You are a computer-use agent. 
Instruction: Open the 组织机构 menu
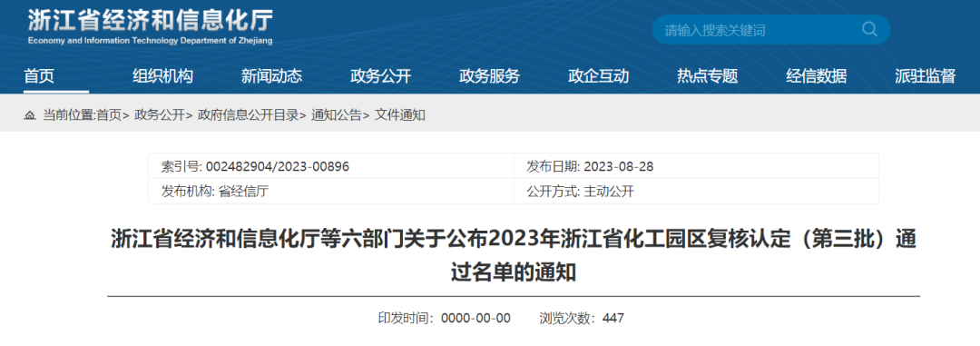point(162,76)
